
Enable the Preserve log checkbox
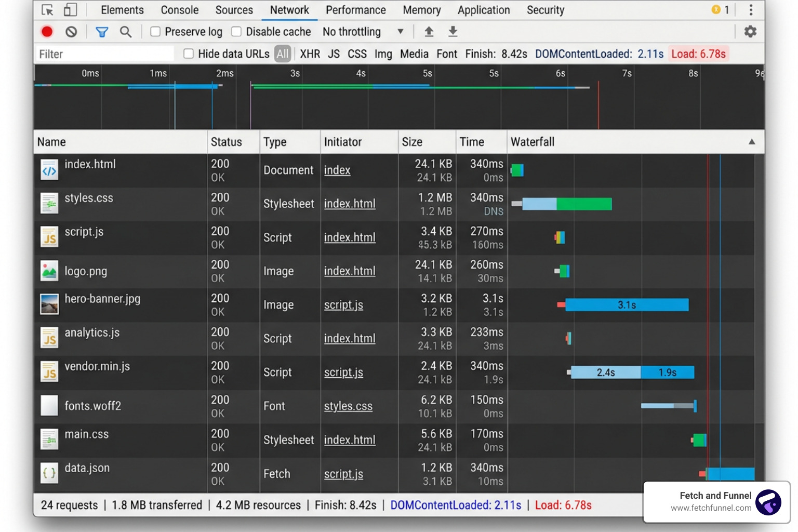coord(155,32)
